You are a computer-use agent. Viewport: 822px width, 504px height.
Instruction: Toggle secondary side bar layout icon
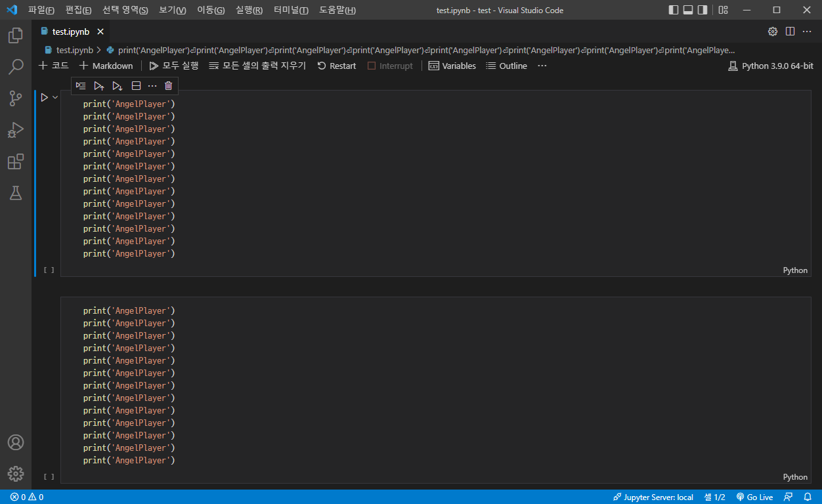703,10
